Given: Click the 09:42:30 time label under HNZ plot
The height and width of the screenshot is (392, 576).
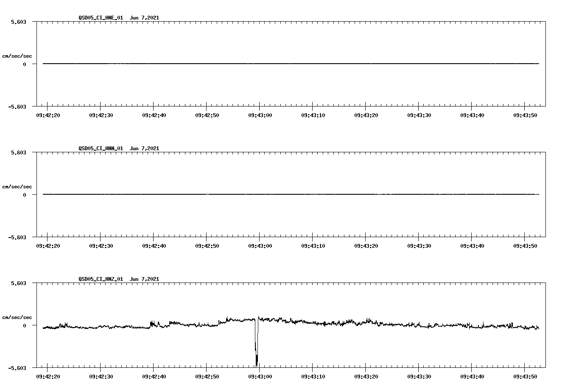Looking at the screenshot, I should [101, 377].
